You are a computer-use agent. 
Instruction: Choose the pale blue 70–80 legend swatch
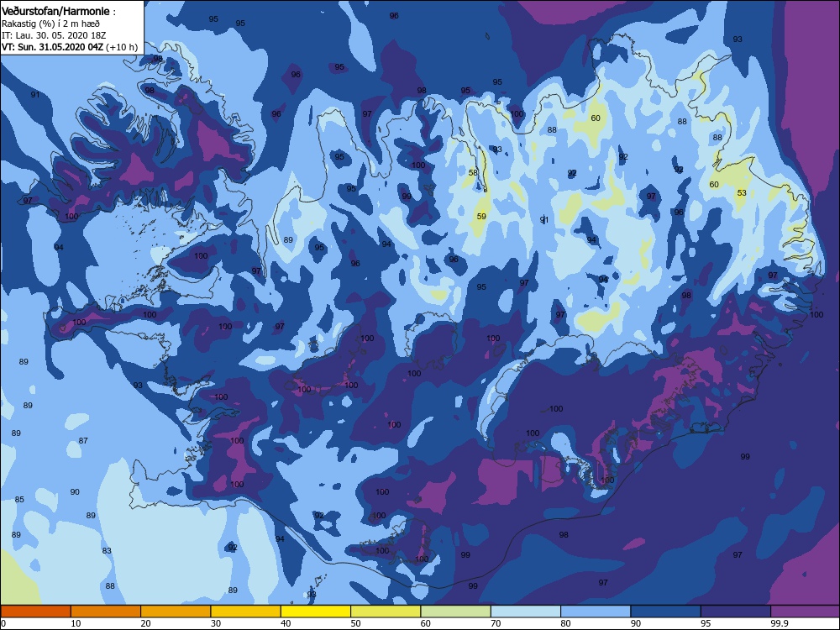pos(526,612)
